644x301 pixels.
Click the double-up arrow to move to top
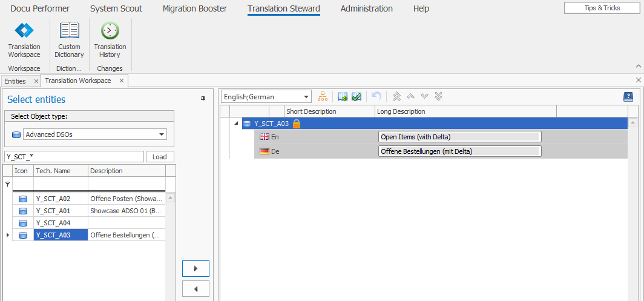[x=397, y=97]
